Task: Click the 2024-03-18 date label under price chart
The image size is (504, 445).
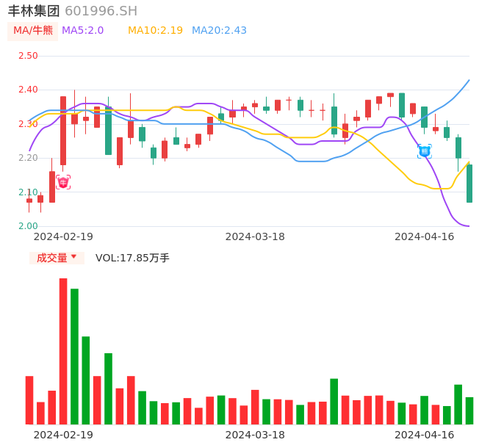Action: click(255, 236)
